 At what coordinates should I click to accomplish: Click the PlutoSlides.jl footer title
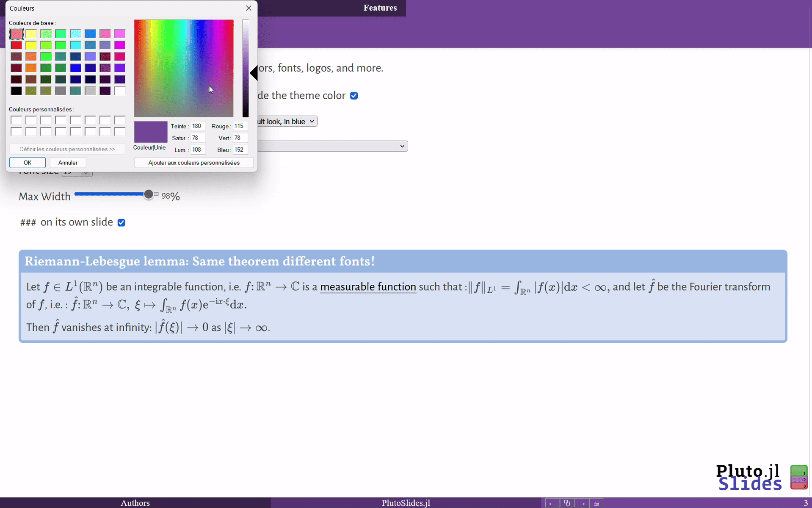point(406,503)
